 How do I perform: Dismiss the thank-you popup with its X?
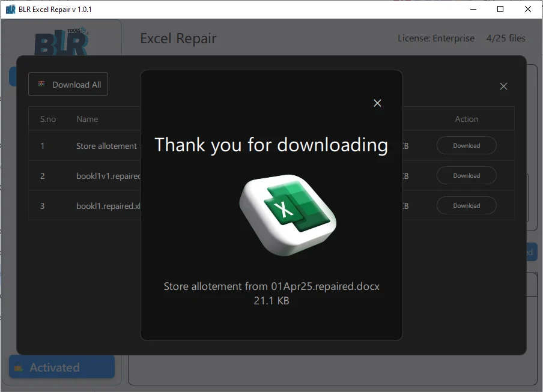click(377, 103)
